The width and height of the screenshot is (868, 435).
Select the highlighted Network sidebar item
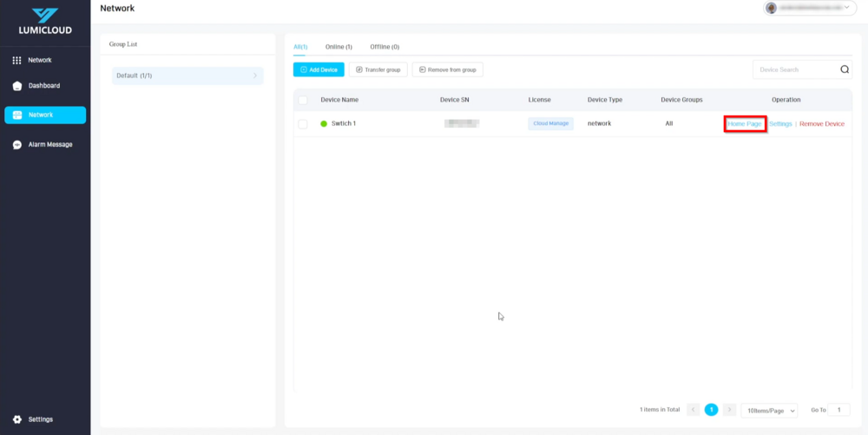(x=45, y=115)
